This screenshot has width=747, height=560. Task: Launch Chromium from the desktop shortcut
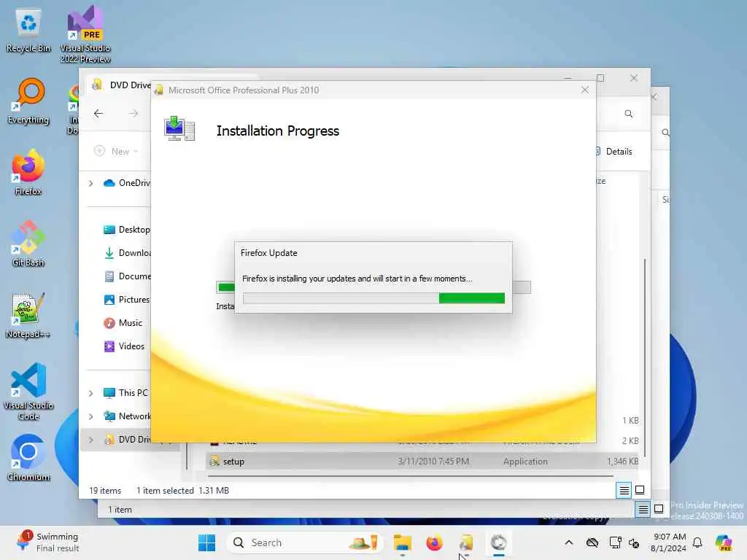pos(28,458)
